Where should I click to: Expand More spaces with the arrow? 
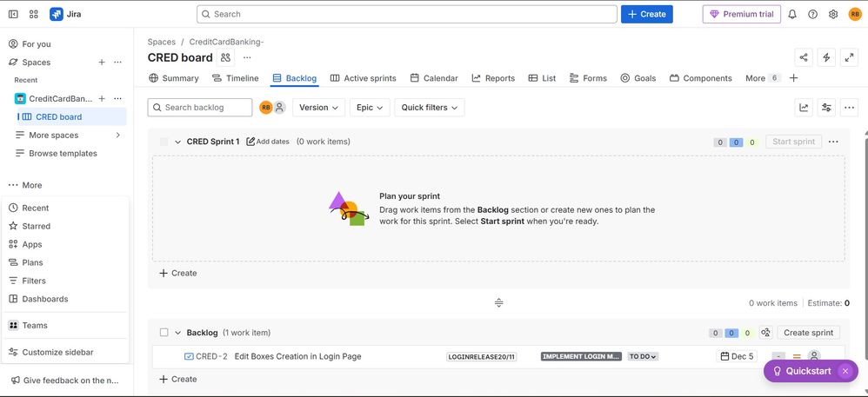(x=117, y=135)
